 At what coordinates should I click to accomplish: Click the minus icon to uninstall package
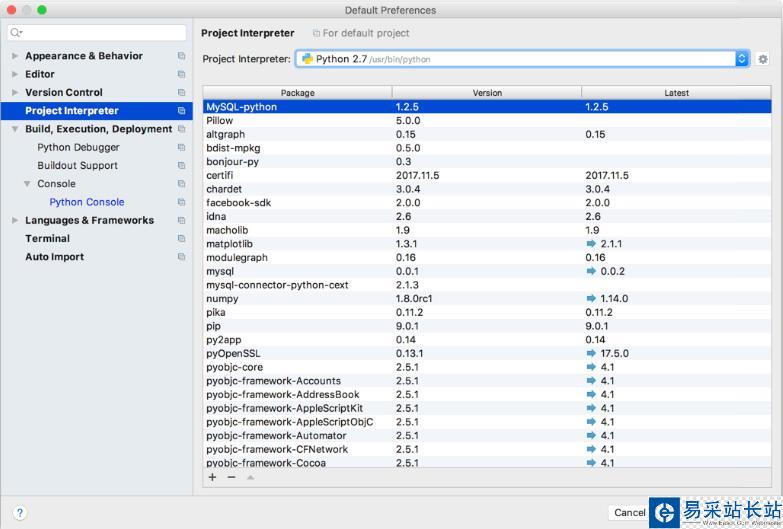231,478
